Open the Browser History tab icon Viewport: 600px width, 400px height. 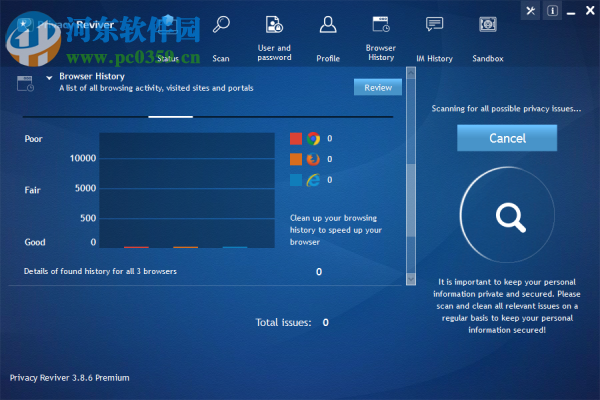point(381,24)
